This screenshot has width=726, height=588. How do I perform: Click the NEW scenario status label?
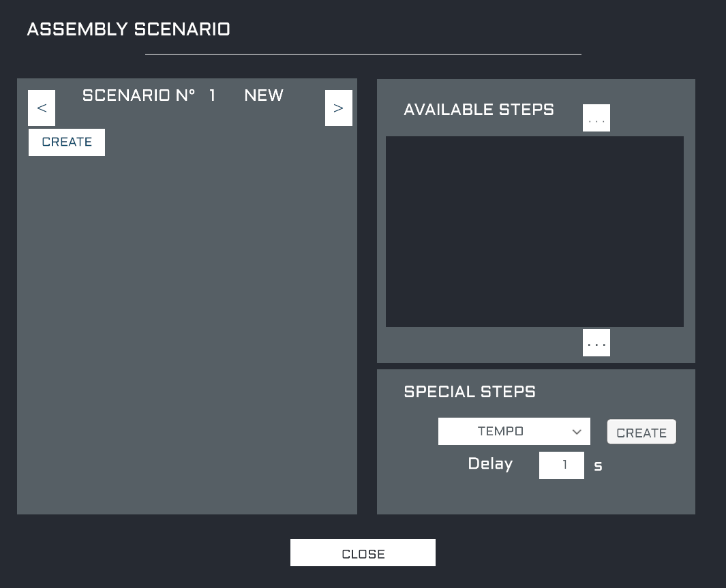point(264,95)
